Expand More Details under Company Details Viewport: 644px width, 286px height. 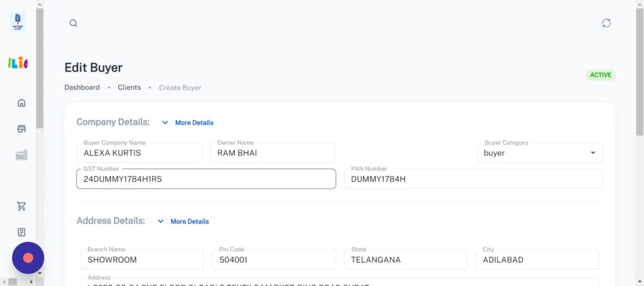(187, 123)
